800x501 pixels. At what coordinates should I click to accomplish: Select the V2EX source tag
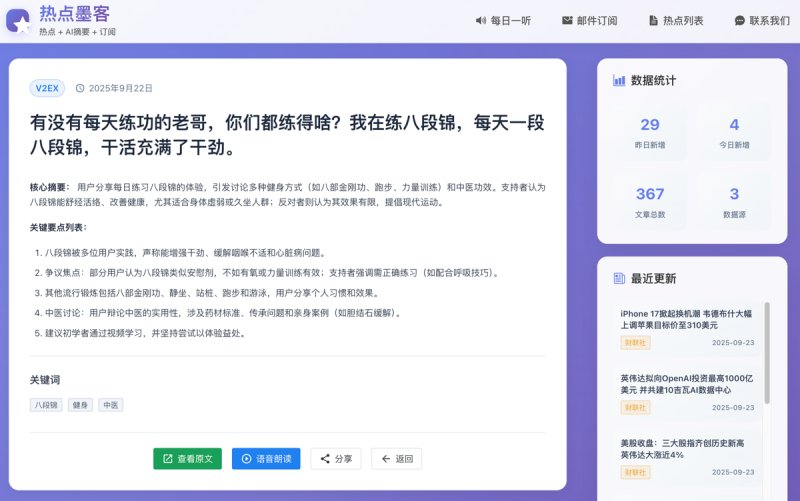tap(47, 88)
